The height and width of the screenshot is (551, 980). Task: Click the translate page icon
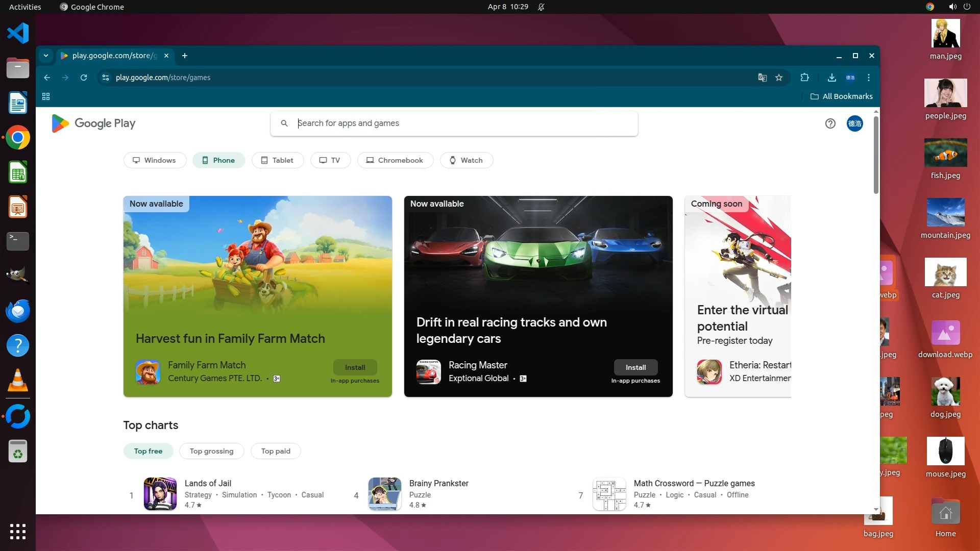(x=762, y=78)
